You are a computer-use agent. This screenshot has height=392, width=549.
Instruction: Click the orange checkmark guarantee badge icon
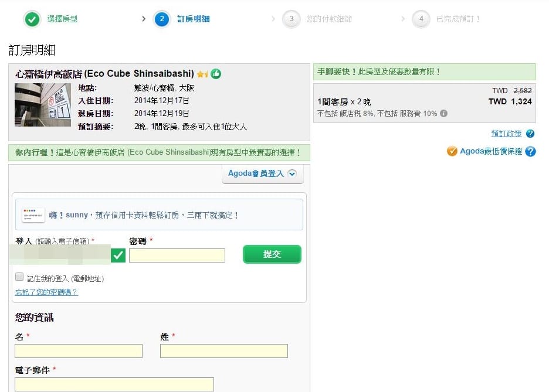pyautogui.click(x=452, y=151)
